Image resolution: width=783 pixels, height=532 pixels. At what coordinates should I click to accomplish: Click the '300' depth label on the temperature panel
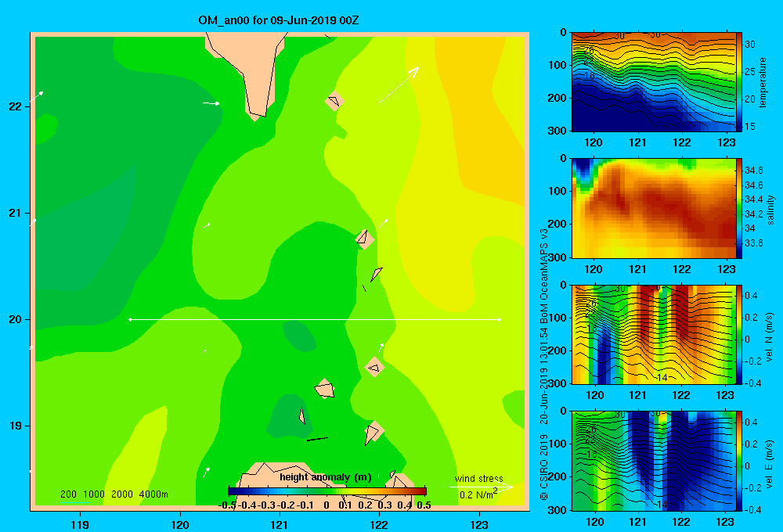557,131
